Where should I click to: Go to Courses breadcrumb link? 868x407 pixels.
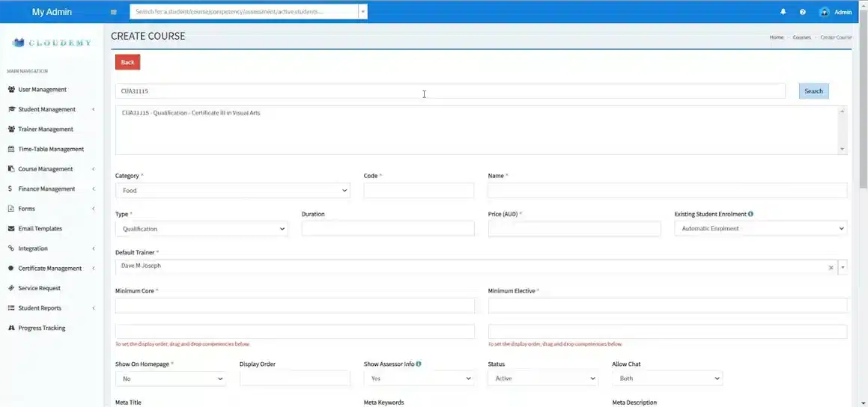point(801,37)
